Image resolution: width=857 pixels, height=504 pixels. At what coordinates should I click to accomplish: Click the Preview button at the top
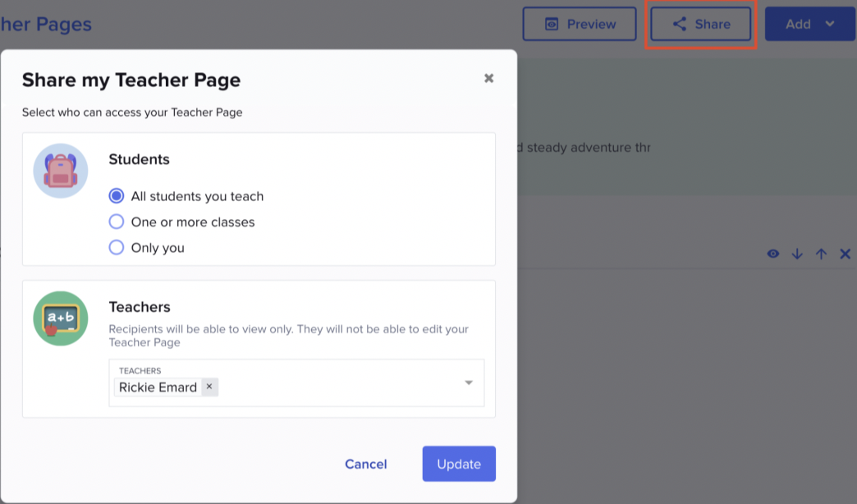[580, 24]
